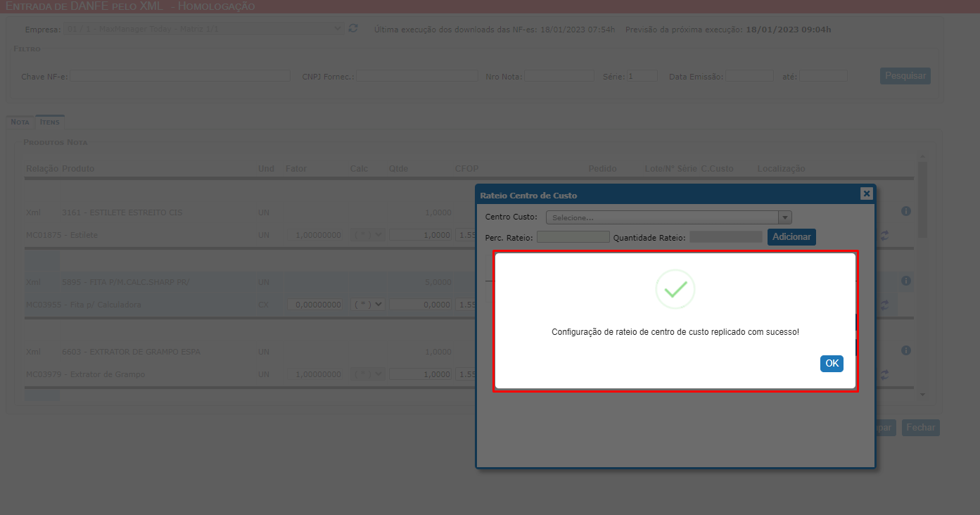Click '5895 - FITA P/M.CALC.SHARP PR/' row text
Screen dimensions: 980x515
click(125, 282)
